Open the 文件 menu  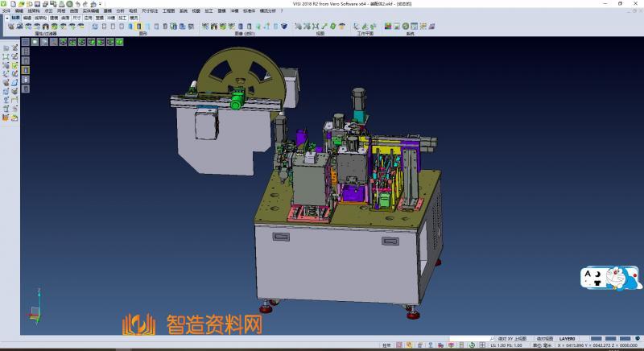tap(6, 10)
